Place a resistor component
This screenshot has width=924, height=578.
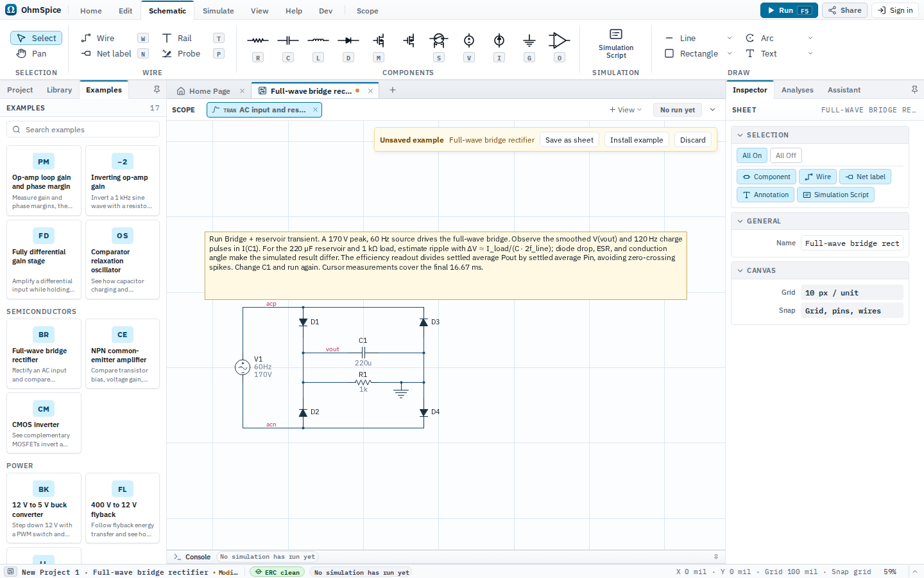(x=258, y=46)
